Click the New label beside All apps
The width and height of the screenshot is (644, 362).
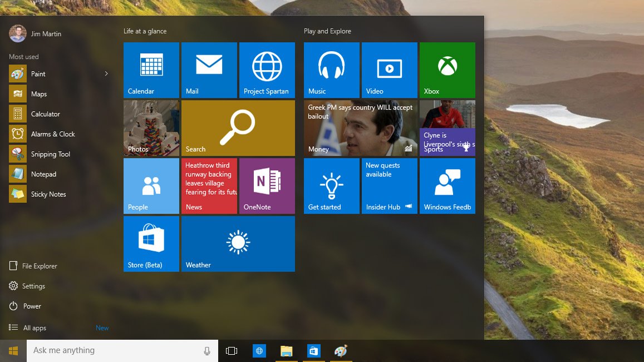click(x=102, y=328)
